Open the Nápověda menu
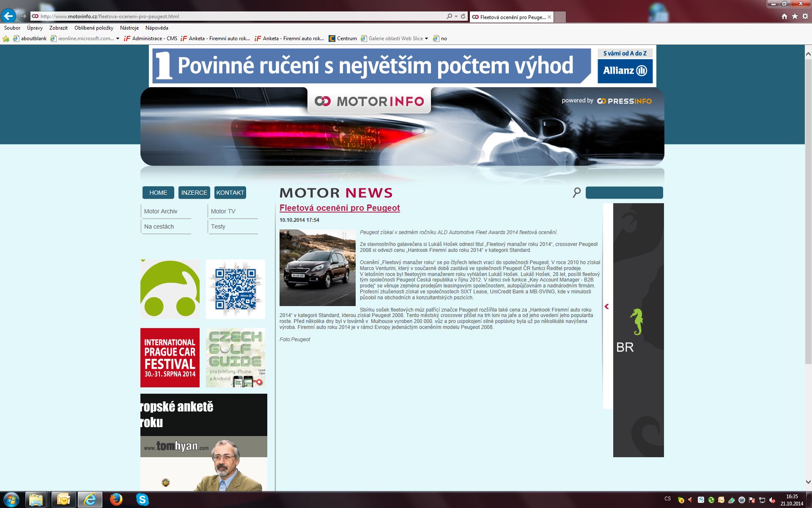The image size is (812, 508). (157, 28)
